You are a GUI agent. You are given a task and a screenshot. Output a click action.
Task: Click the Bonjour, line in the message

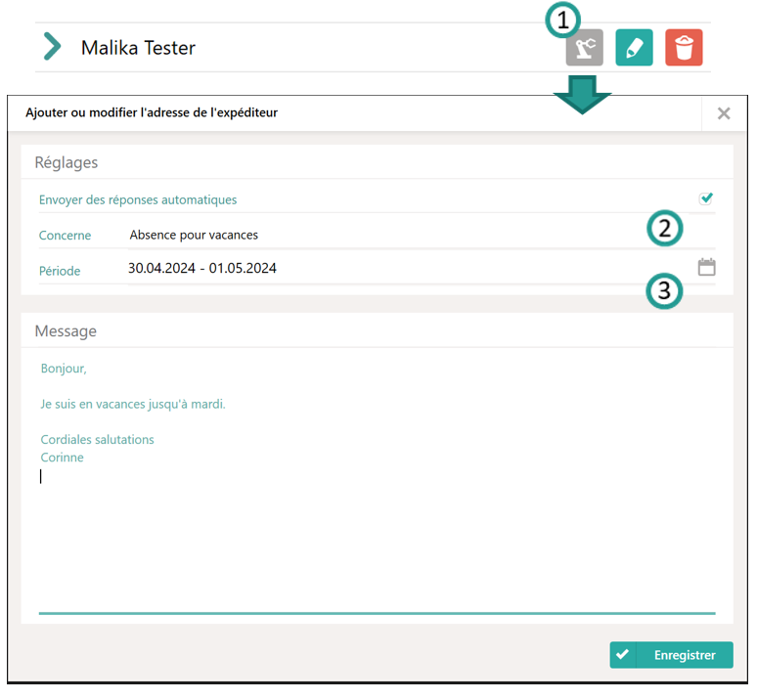(x=64, y=369)
